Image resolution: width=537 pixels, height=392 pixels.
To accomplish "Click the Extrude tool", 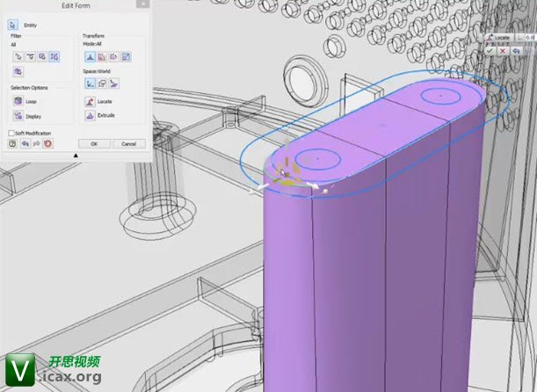I will pos(99,116).
